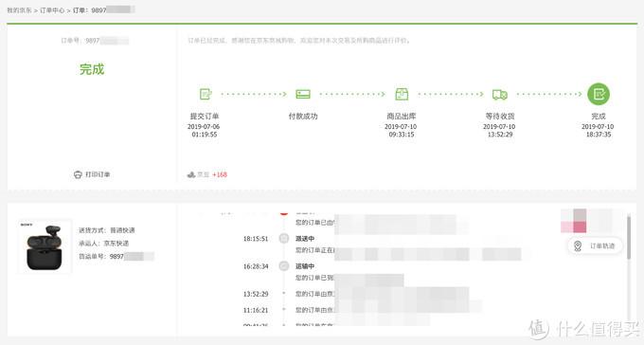This screenshot has height=345, width=644.
Task: Click the 商品出库 step label
Action: [x=402, y=117]
